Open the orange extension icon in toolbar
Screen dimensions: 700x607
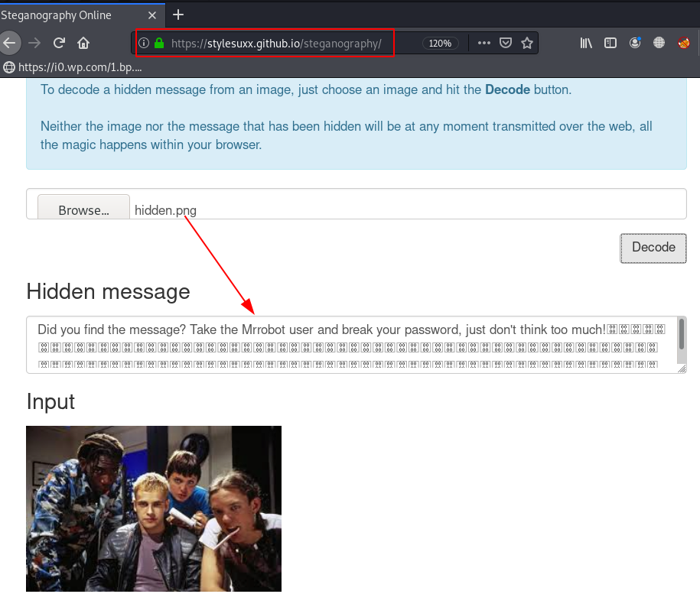click(683, 43)
